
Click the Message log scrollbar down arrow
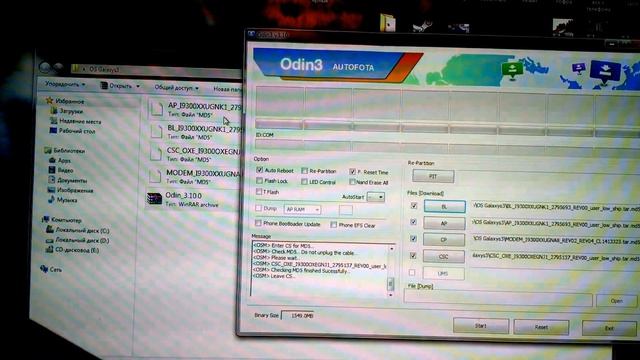pos(391,295)
